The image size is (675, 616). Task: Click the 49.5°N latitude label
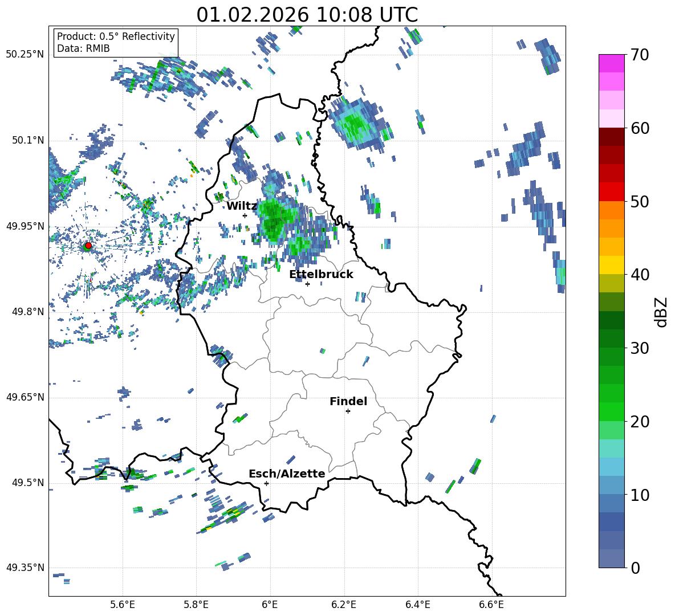[27, 483]
